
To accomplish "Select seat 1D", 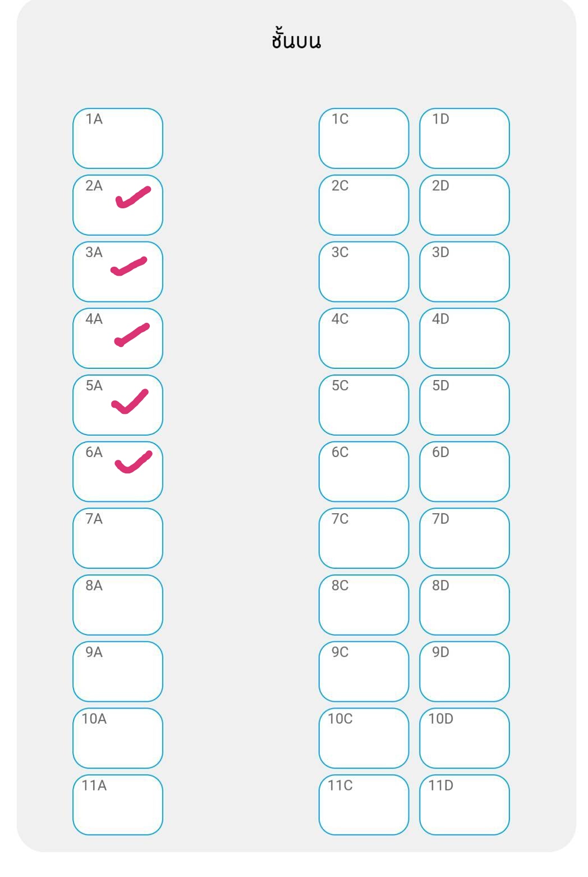I will coord(464,138).
